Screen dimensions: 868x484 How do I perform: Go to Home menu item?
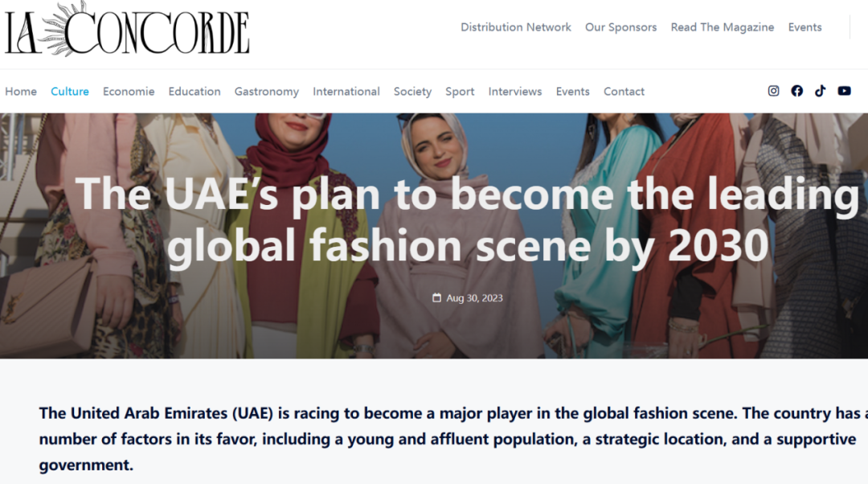coord(21,92)
